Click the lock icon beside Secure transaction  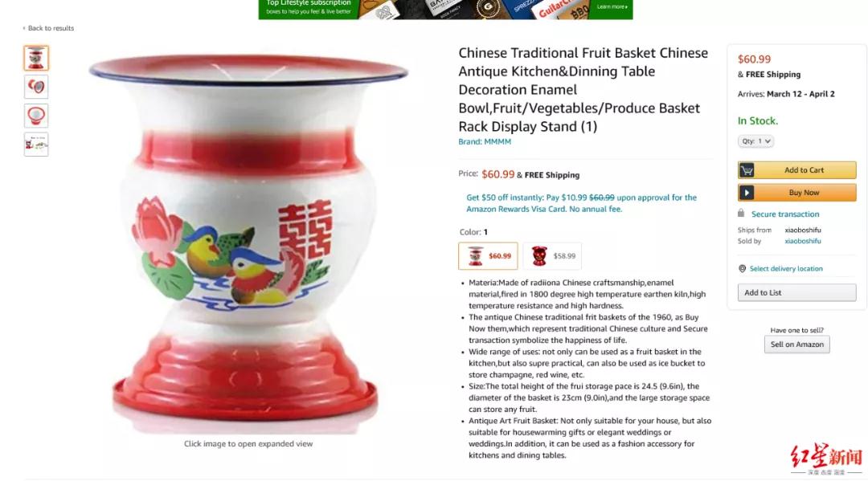pos(741,213)
